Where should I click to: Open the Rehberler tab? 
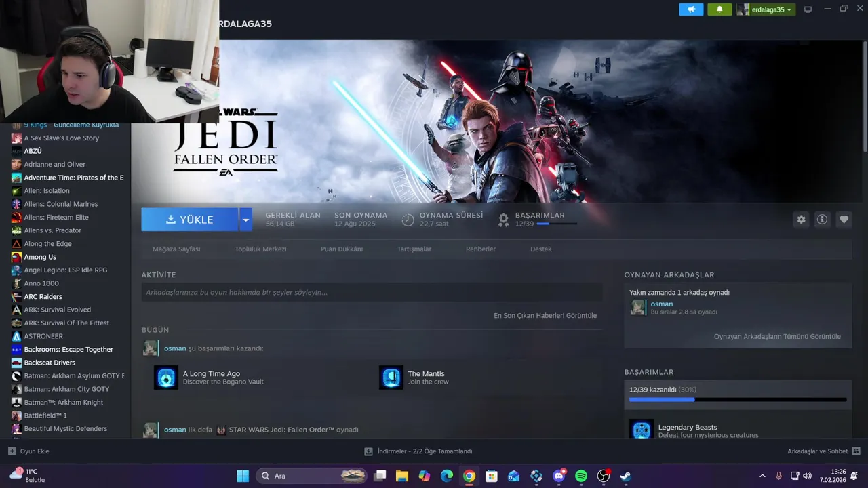coord(481,249)
